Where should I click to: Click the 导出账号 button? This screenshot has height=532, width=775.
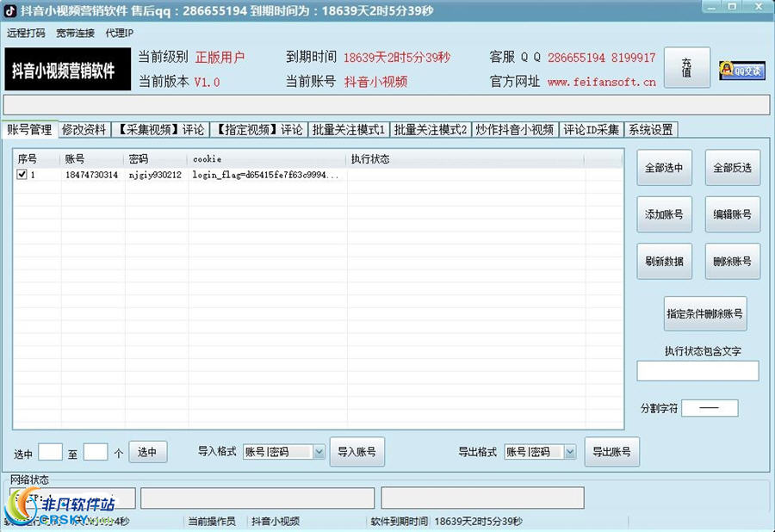point(612,451)
